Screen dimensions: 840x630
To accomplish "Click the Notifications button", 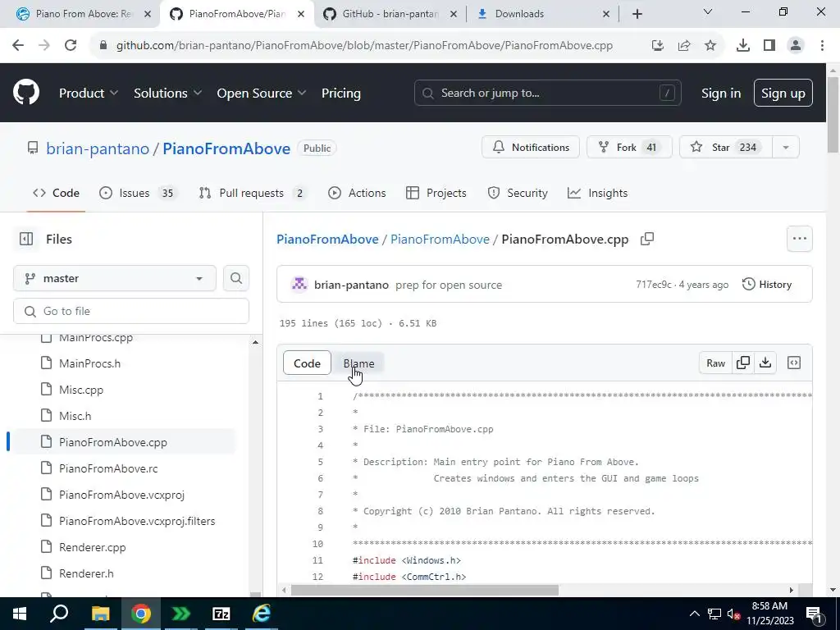I will pos(531,148).
